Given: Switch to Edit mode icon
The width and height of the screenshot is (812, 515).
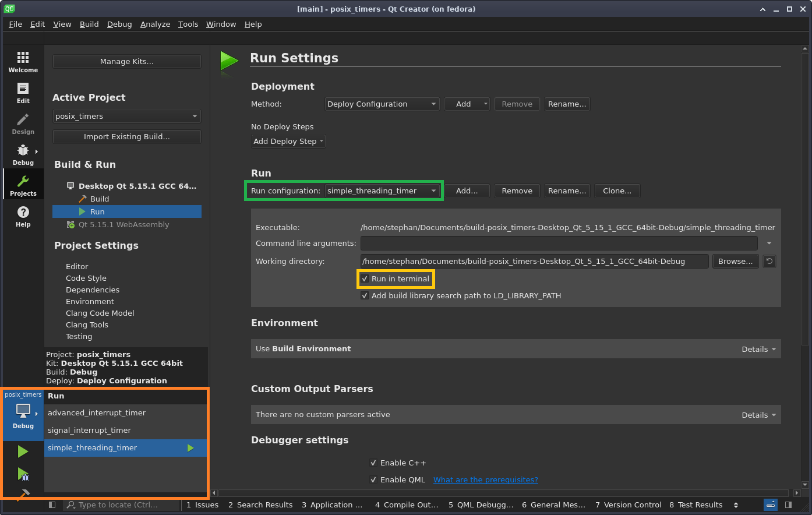Looking at the screenshot, I should pos(23,92).
